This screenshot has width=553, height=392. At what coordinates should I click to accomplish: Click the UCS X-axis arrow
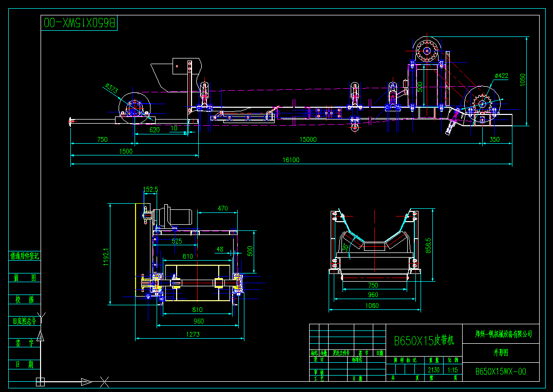[x=87, y=382]
